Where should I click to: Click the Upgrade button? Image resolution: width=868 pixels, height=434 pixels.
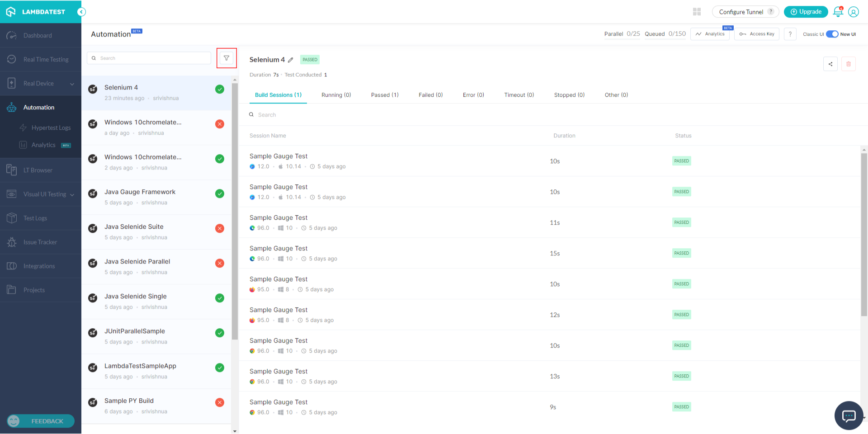coord(806,12)
